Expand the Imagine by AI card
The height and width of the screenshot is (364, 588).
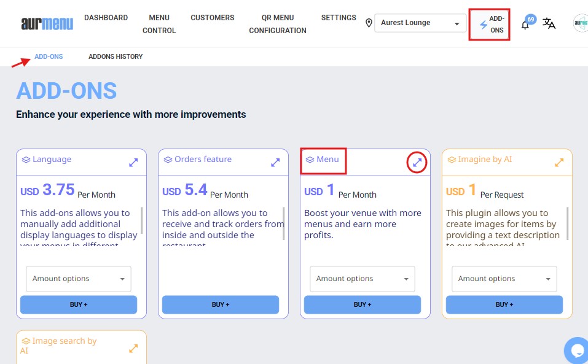pyautogui.click(x=559, y=163)
